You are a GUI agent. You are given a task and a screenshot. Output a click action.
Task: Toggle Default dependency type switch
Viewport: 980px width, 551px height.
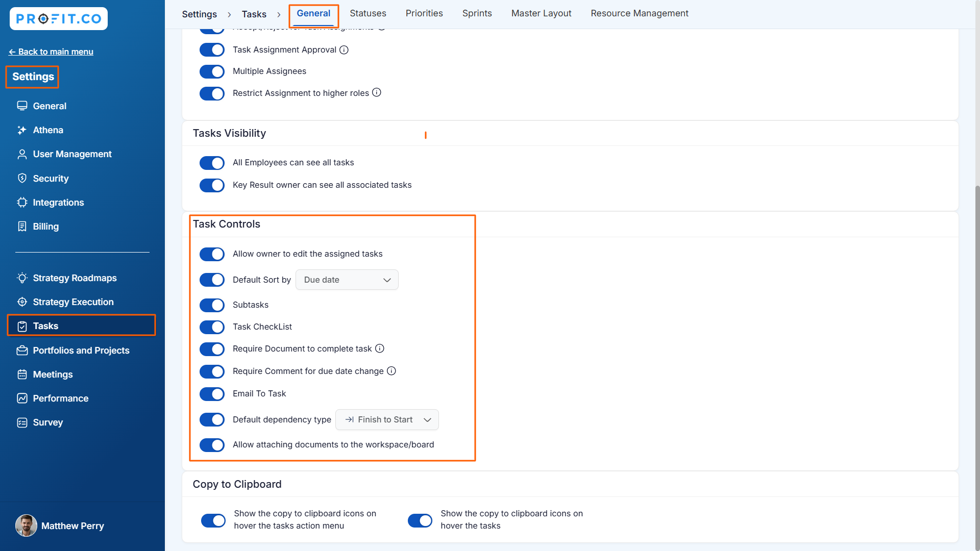[x=212, y=419]
